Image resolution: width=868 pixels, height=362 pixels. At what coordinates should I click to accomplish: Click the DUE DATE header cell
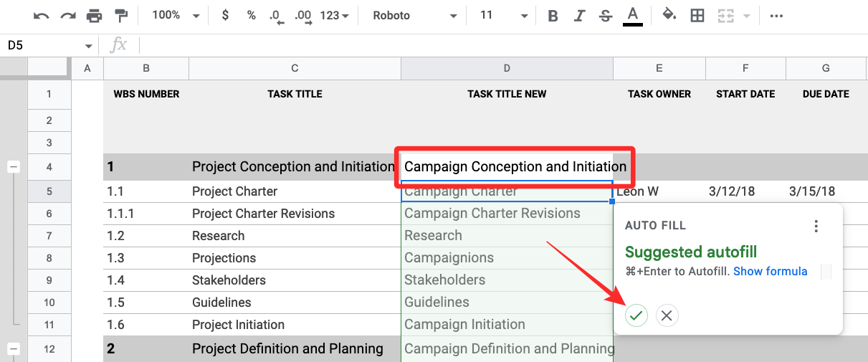click(x=826, y=94)
